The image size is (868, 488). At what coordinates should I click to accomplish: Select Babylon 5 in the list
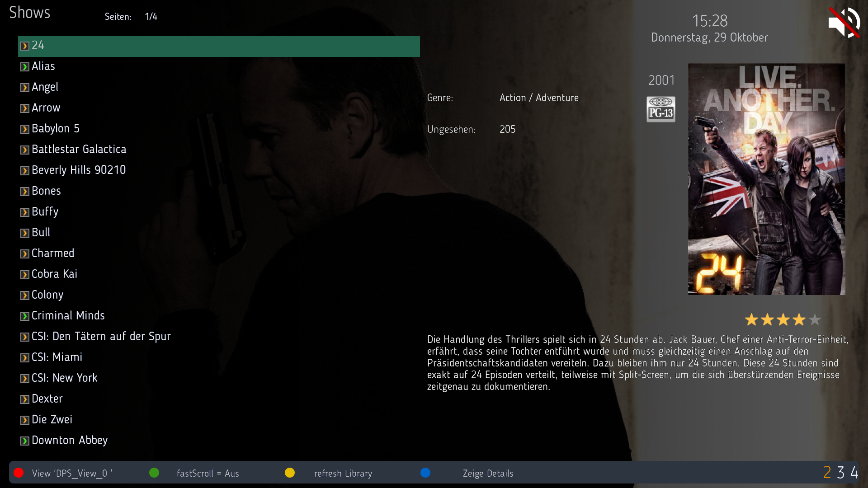(x=219, y=129)
